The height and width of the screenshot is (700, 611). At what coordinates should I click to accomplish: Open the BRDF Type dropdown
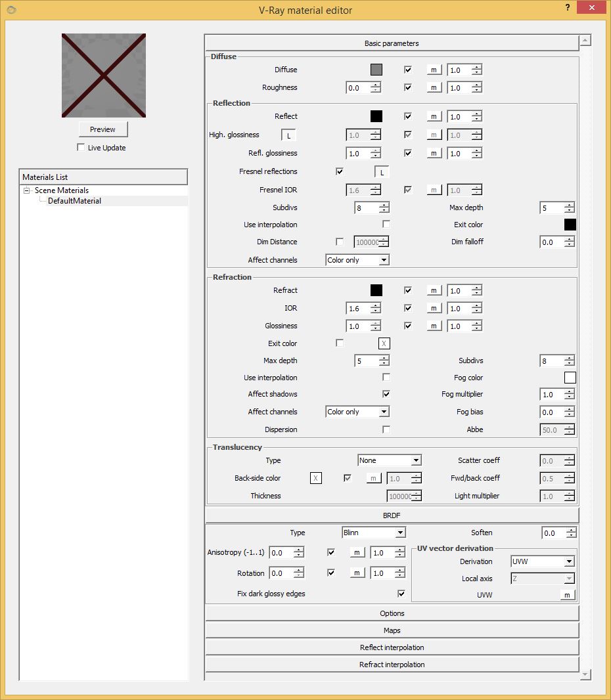click(x=374, y=533)
